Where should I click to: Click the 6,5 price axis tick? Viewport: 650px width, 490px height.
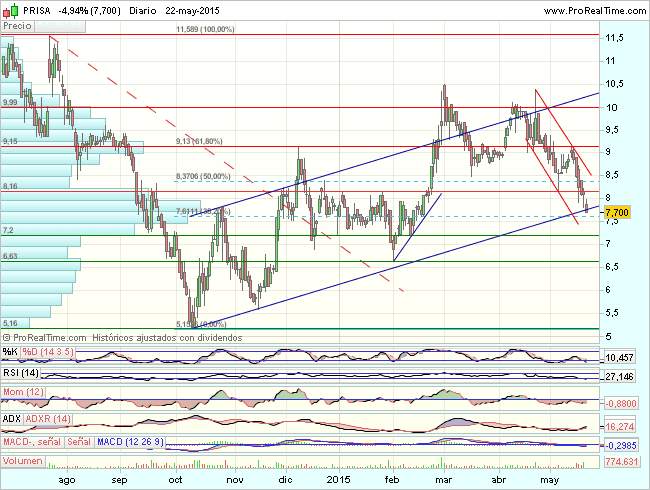[x=613, y=267]
